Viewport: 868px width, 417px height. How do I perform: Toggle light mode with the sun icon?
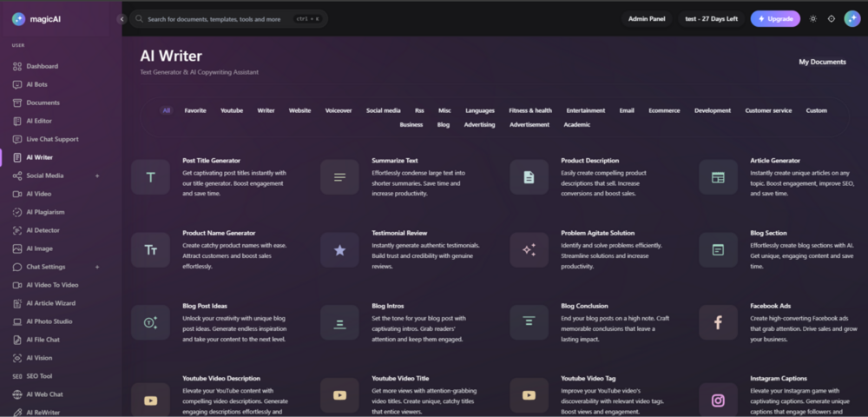coord(812,19)
